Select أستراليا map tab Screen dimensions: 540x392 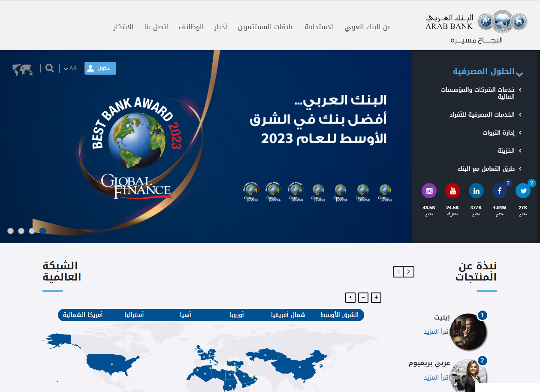point(134,315)
